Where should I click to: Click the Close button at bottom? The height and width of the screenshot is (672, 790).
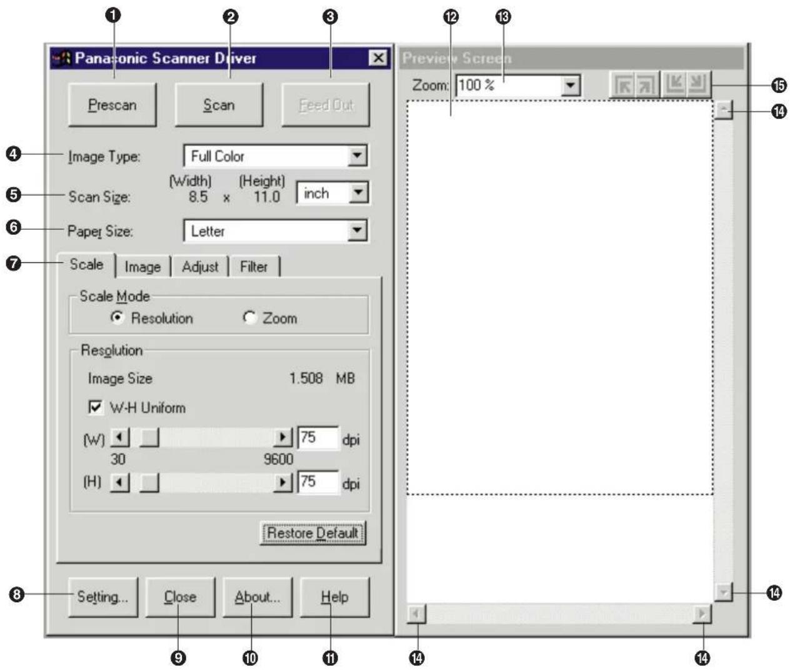point(180,597)
